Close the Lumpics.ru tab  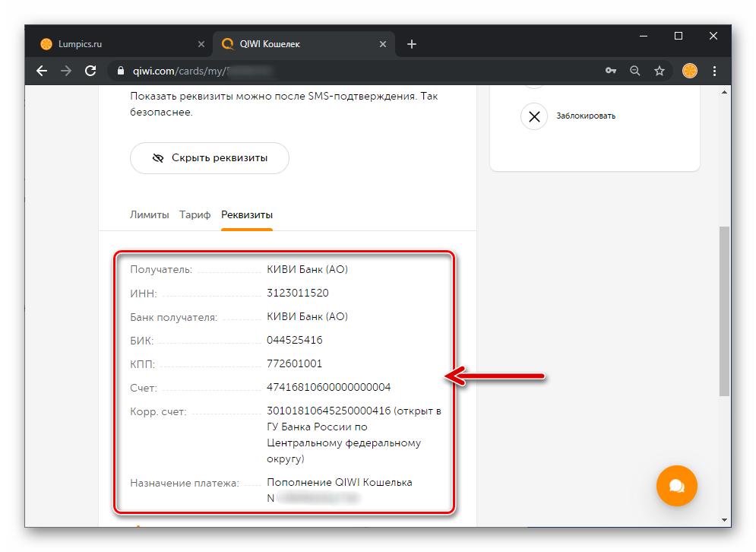[x=201, y=44]
